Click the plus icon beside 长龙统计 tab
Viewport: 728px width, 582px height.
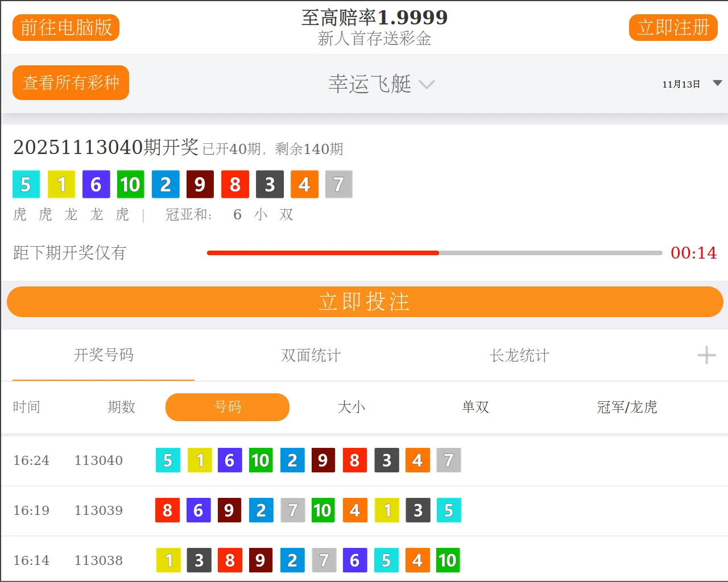pyautogui.click(x=706, y=355)
